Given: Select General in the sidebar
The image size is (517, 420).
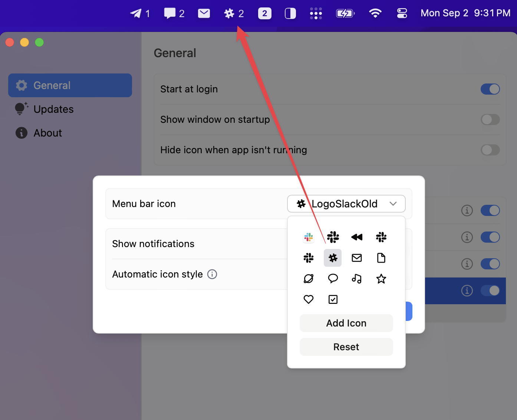Looking at the screenshot, I should [x=70, y=85].
